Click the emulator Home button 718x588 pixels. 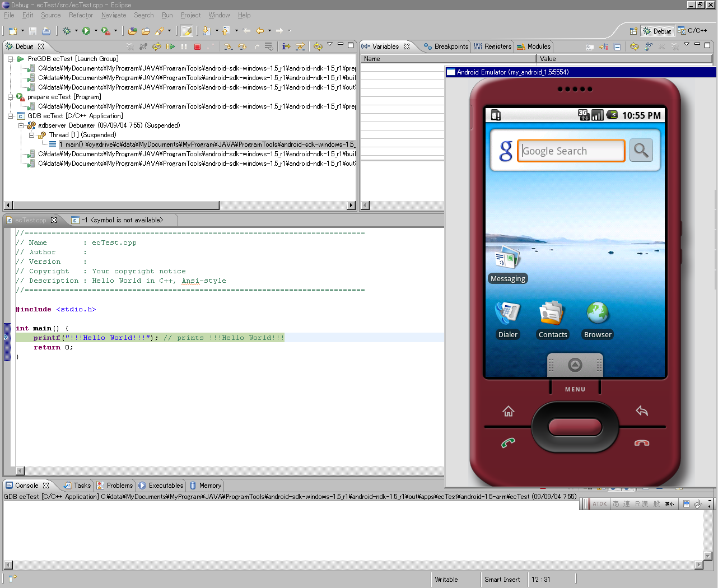point(508,412)
